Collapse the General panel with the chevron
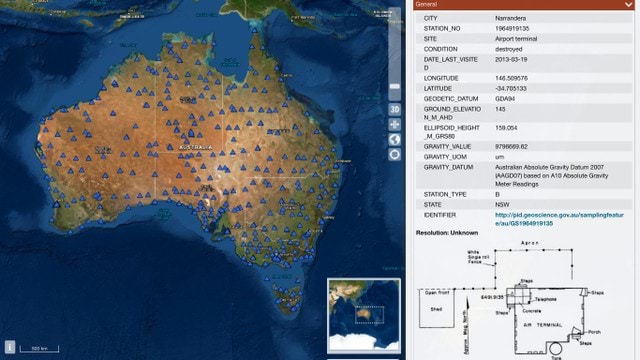640x360 pixels. [x=628, y=4]
